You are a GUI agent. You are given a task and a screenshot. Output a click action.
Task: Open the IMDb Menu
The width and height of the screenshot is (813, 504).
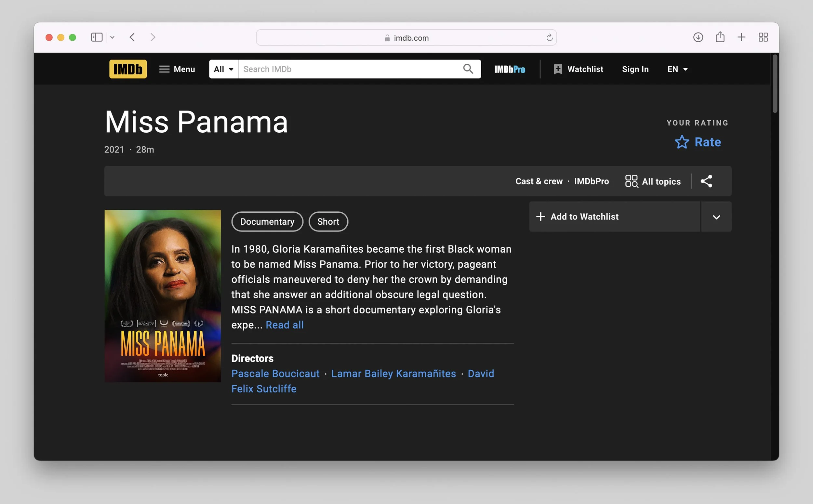point(177,69)
